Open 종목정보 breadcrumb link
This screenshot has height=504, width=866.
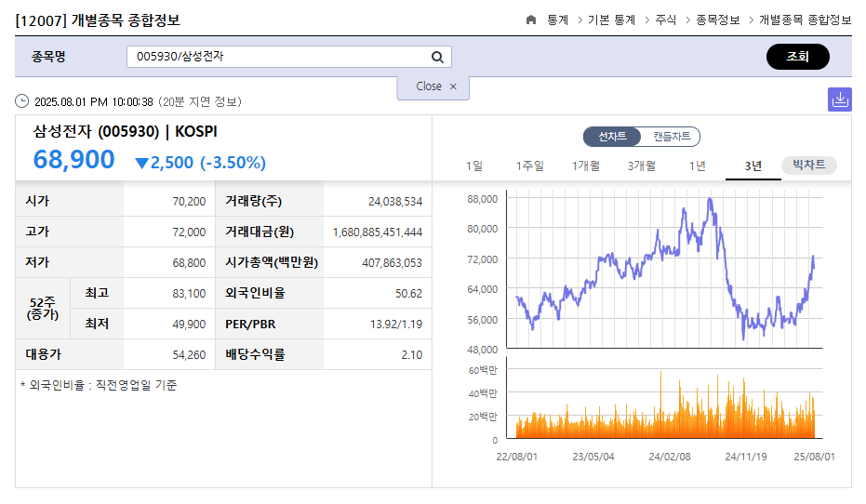pos(717,20)
